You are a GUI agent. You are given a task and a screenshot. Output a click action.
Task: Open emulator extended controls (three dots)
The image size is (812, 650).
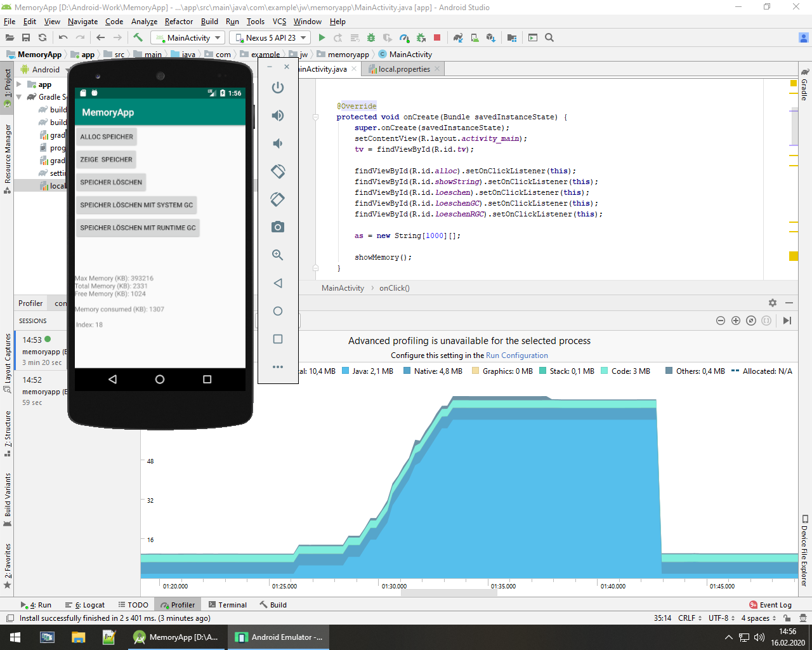(x=278, y=367)
